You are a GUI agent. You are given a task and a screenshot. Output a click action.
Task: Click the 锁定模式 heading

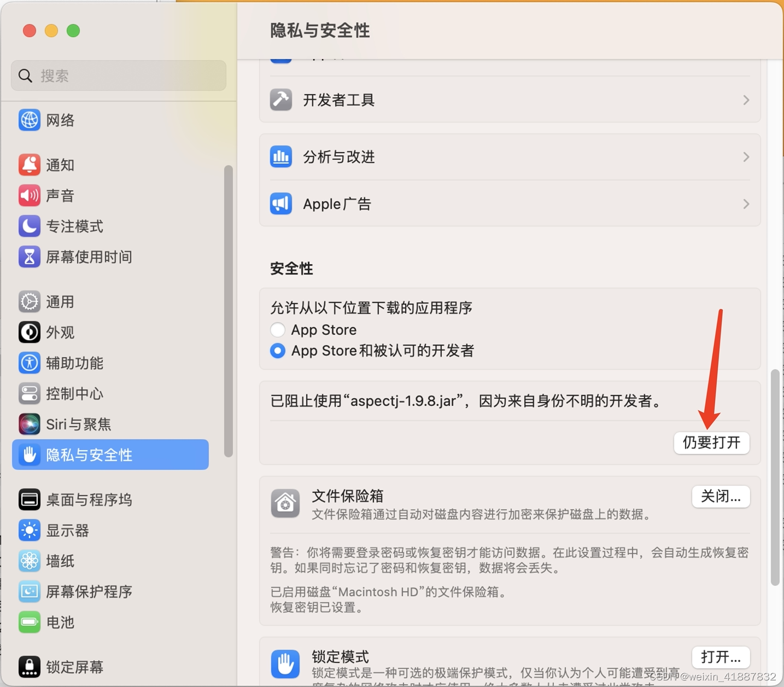point(340,656)
